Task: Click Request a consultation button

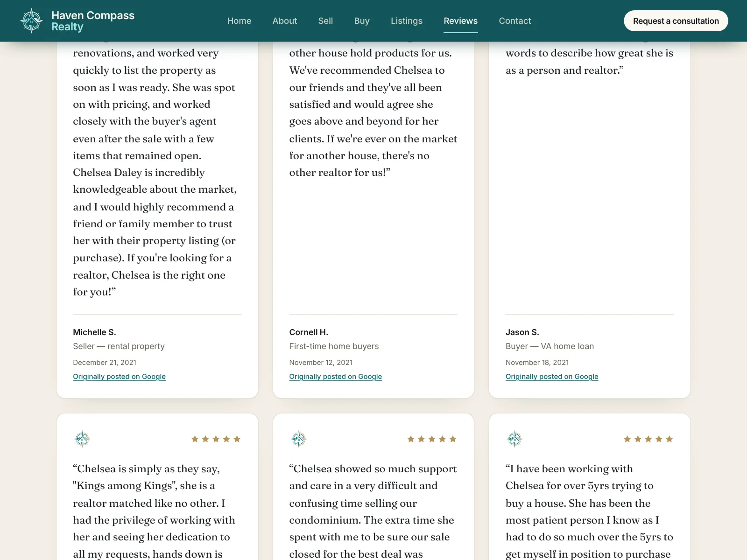Action: pos(676,21)
